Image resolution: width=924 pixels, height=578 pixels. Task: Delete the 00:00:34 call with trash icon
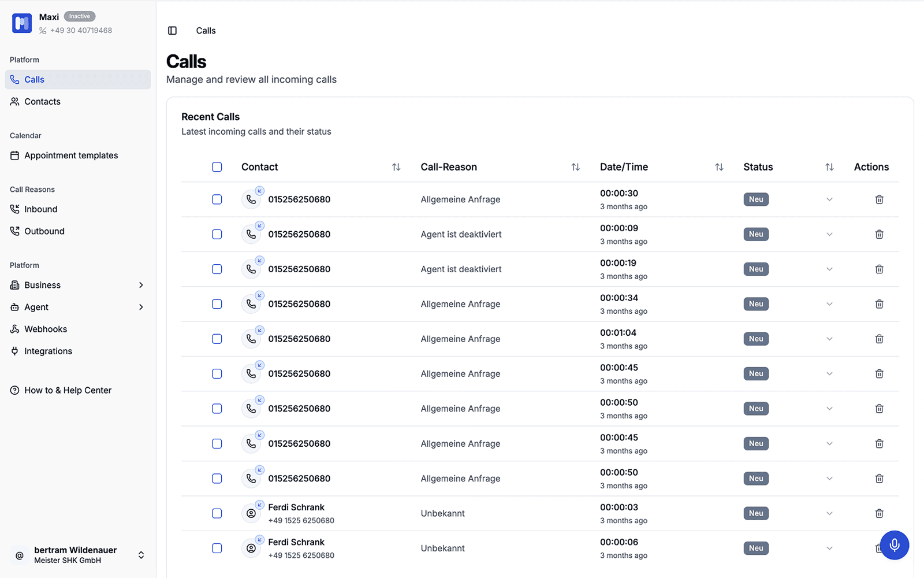[x=879, y=304]
